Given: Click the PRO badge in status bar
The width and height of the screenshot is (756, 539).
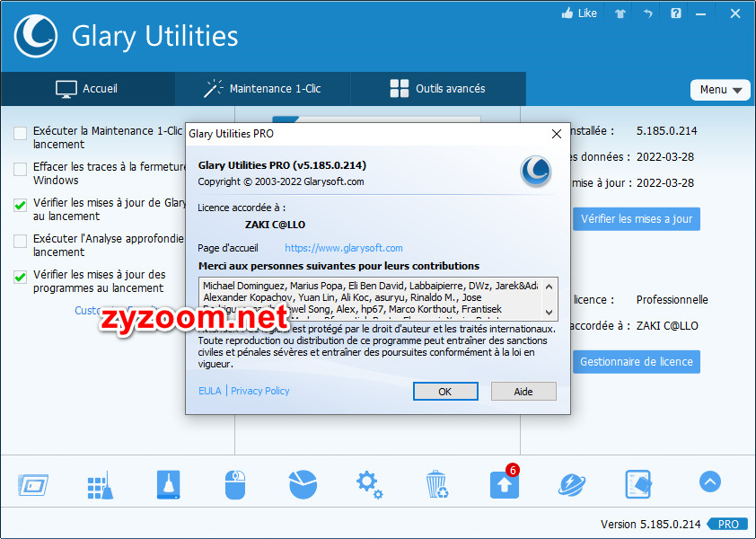Looking at the screenshot, I should tap(727, 524).
